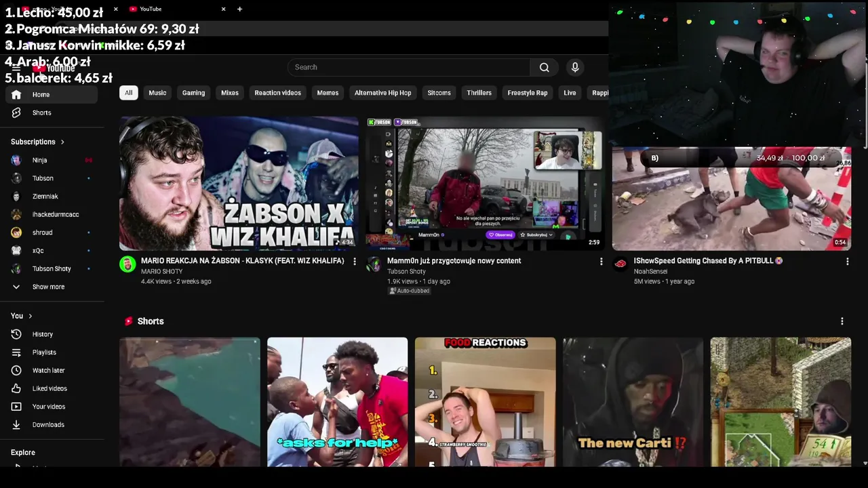Open IShowSpeed Getting Chased title
This screenshot has width=868, height=488.
point(708,261)
